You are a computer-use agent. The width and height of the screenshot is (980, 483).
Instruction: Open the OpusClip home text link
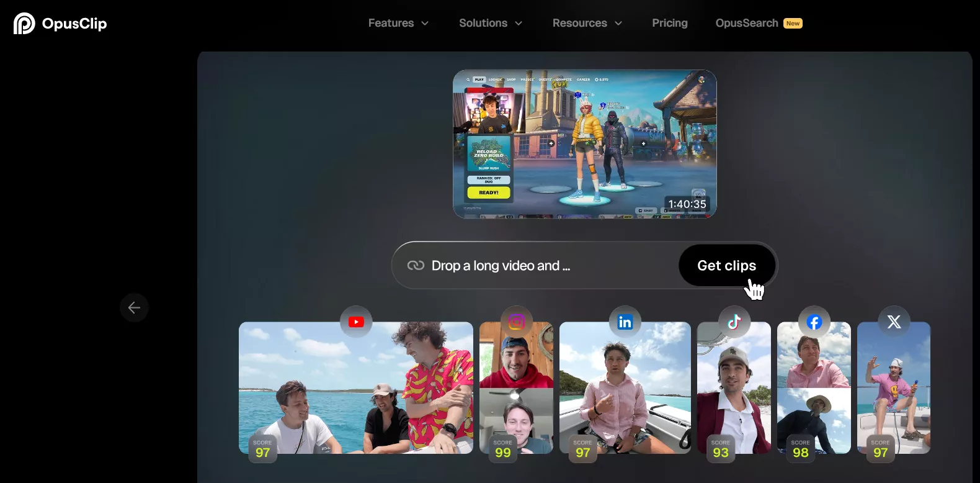pos(74,24)
